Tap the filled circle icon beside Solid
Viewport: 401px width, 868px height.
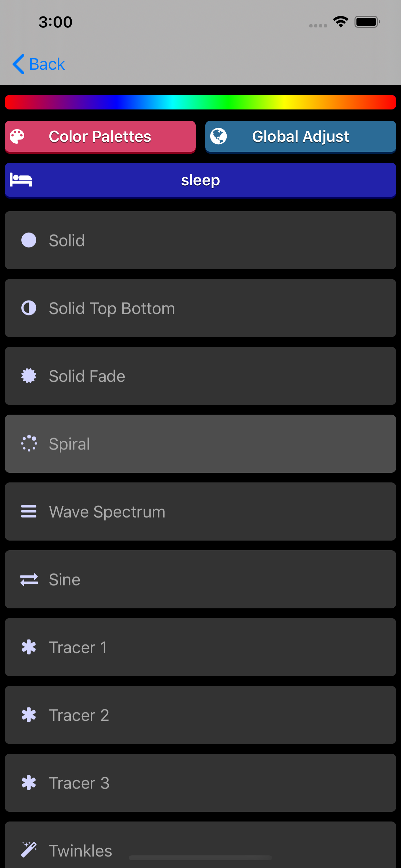(29, 240)
